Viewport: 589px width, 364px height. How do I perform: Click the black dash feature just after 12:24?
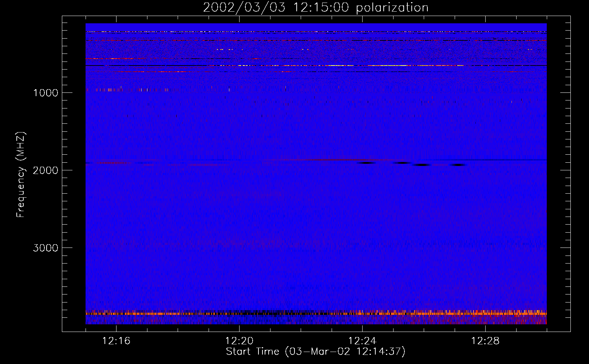366,163
